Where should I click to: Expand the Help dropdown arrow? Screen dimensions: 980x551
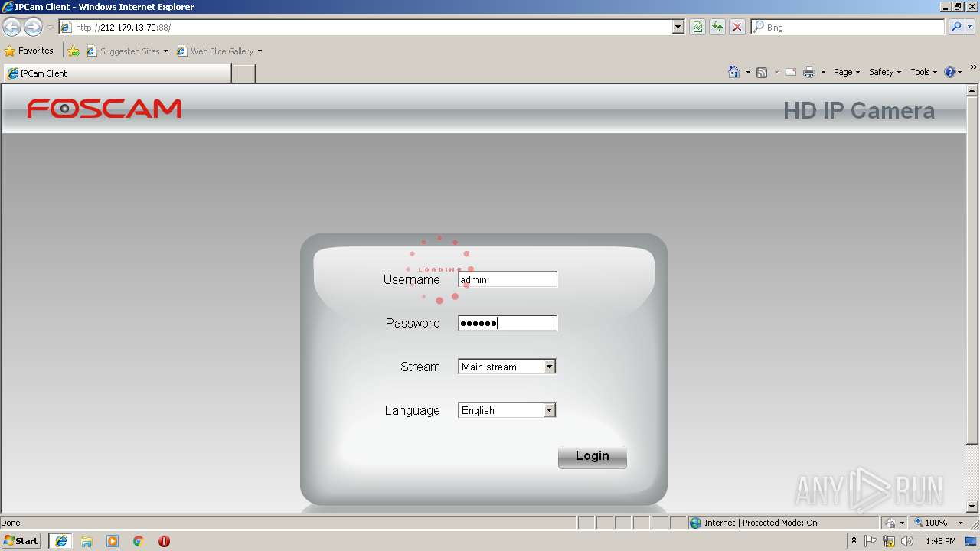point(960,73)
